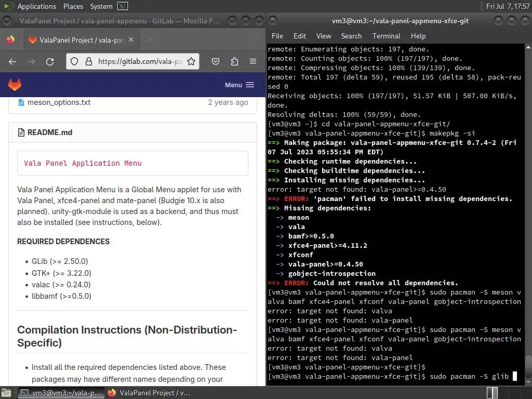Click the date and time clock

click(x=508, y=6)
